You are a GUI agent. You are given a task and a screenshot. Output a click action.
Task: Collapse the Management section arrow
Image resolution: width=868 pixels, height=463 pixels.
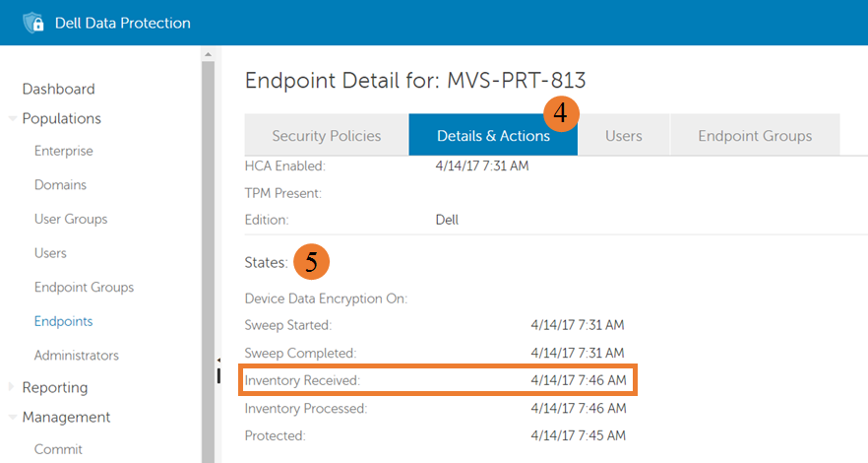(x=12, y=417)
